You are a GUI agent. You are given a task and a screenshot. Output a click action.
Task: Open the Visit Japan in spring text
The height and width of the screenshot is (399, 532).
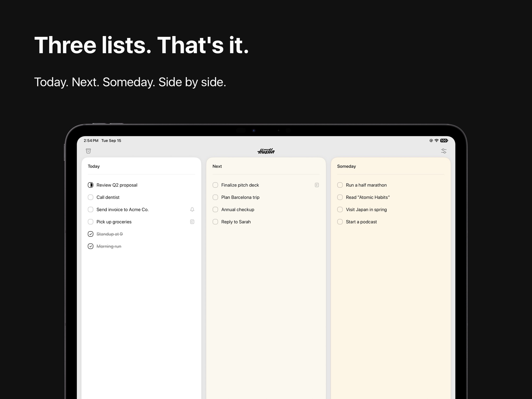(366, 210)
